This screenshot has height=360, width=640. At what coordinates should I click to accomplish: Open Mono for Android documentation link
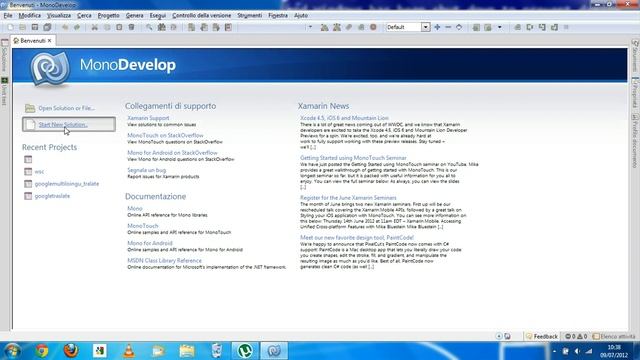click(150, 243)
